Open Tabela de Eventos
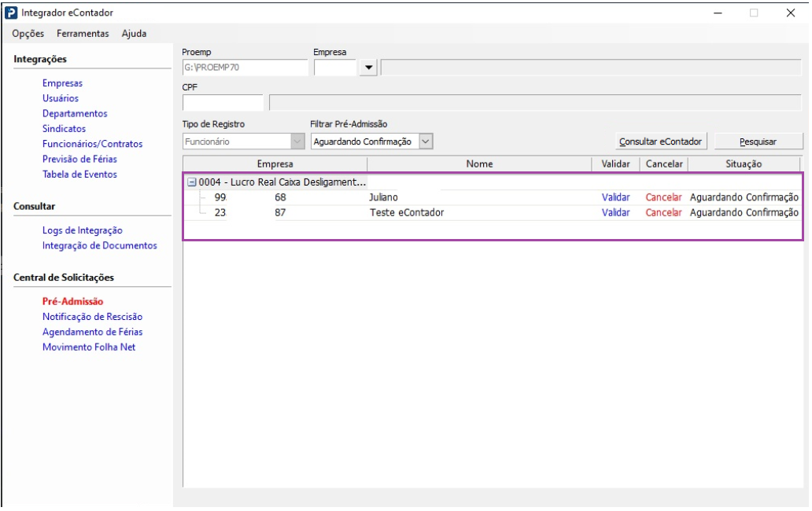This screenshot has width=812, height=511. coord(79,175)
